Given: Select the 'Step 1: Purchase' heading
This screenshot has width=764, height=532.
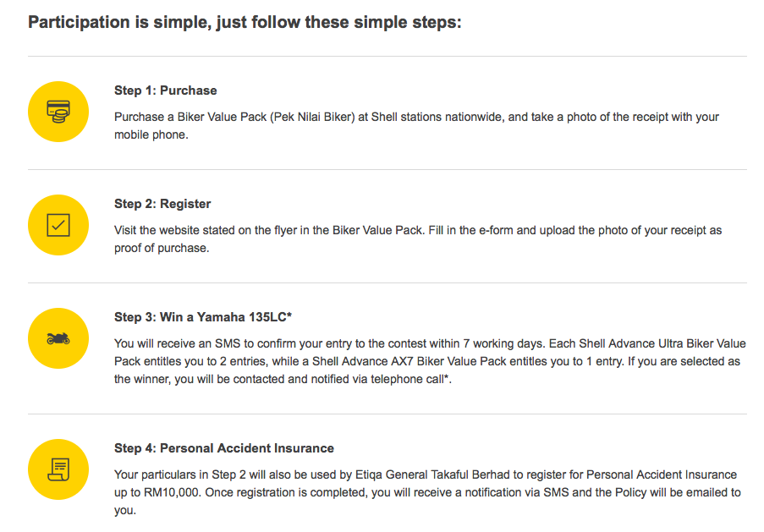Looking at the screenshot, I should click(166, 90).
